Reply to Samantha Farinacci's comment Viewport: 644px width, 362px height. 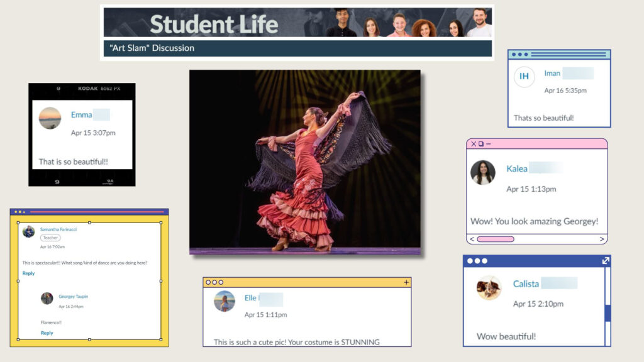pyautogui.click(x=28, y=273)
